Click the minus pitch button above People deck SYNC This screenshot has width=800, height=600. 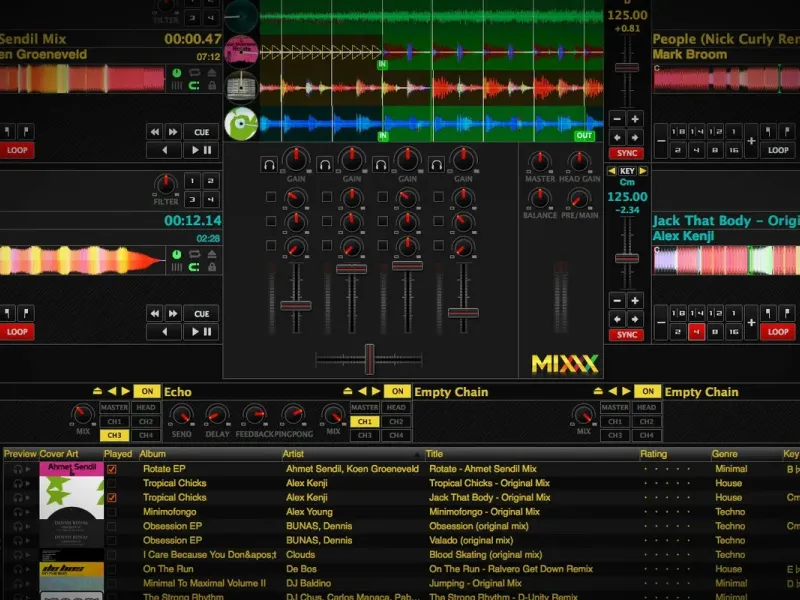[617, 119]
